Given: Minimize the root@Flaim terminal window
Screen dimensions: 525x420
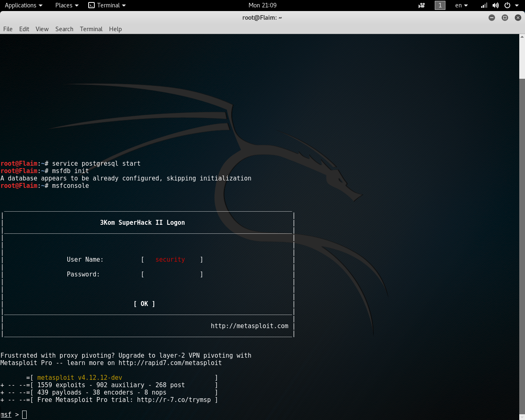Looking at the screenshot, I should pyautogui.click(x=492, y=18).
